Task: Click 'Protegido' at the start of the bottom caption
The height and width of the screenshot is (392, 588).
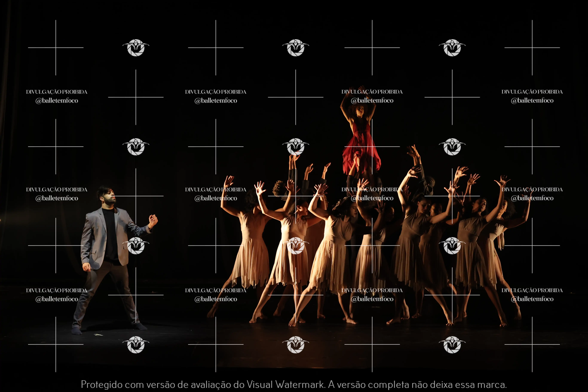Action: point(102,384)
